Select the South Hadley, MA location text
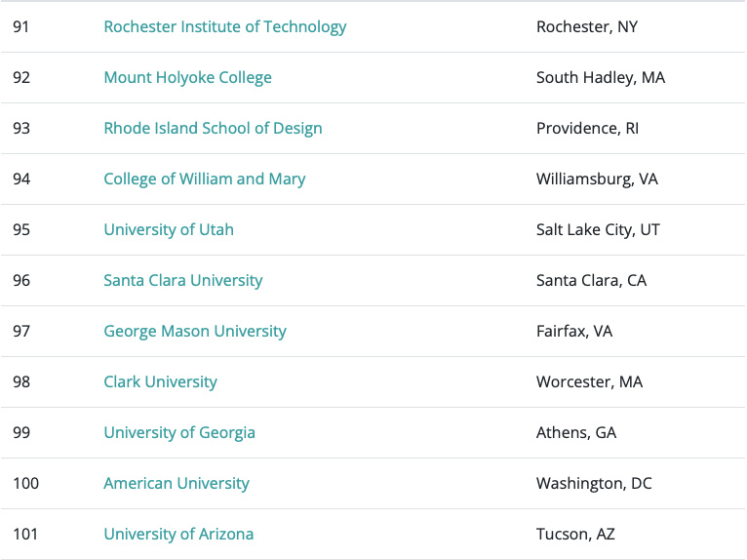This screenshot has height=560, width=747. click(600, 78)
